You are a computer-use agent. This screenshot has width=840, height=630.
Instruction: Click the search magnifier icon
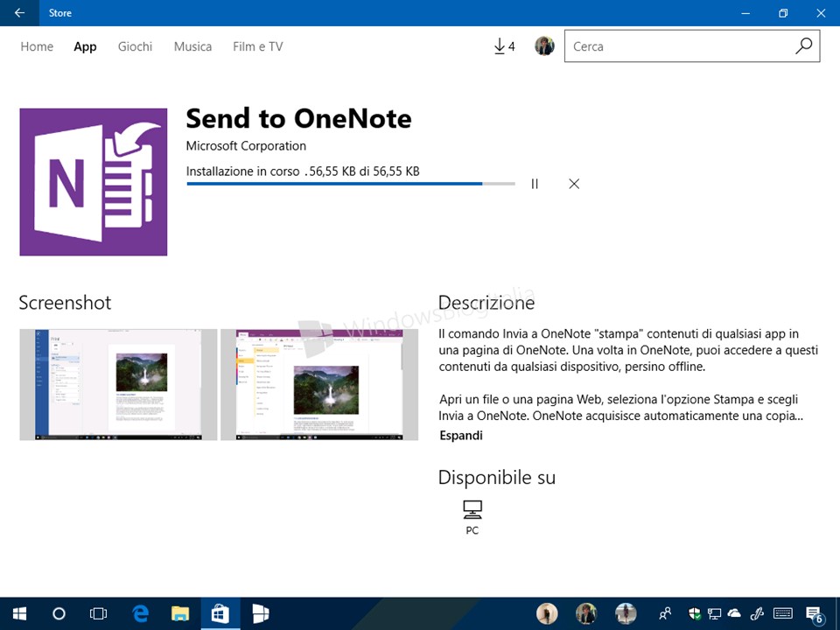(x=803, y=46)
